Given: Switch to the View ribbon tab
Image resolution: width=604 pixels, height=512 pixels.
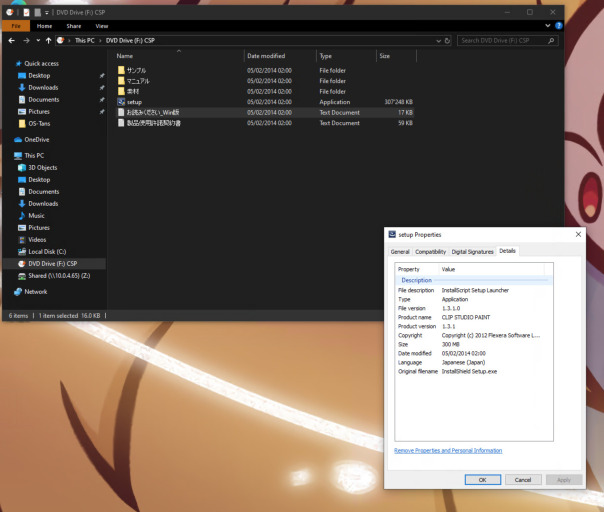Looking at the screenshot, I should click(x=101, y=26).
